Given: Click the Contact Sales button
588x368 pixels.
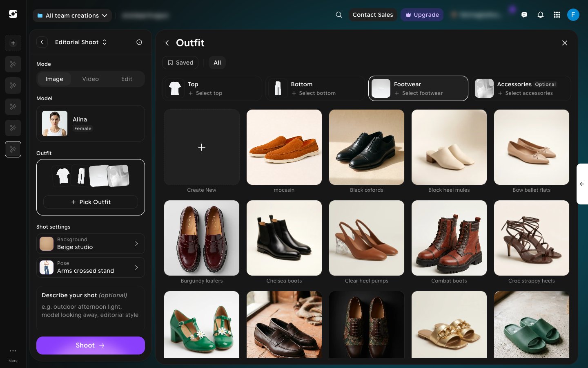Looking at the screenshot, I should pyautogui.click(x=373, y=15).
